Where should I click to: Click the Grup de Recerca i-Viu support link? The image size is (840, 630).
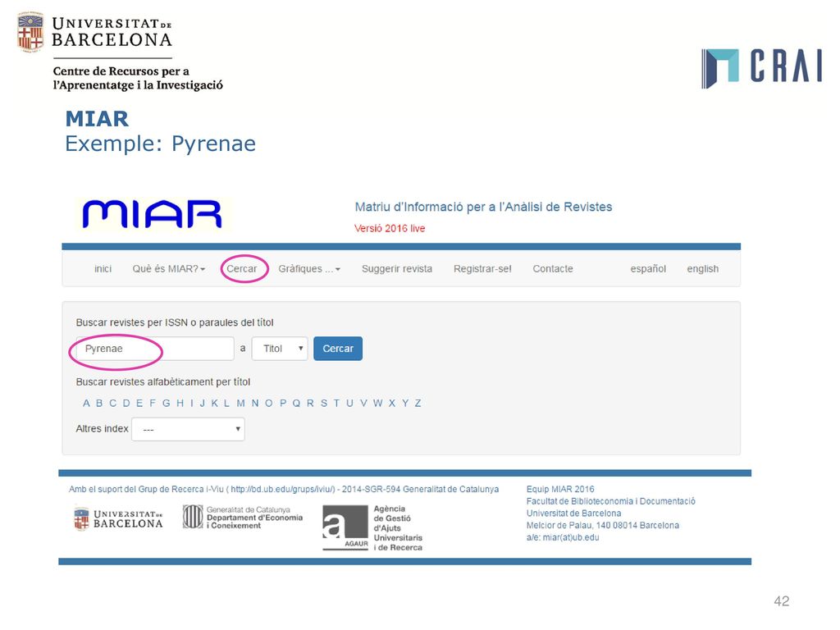[283, 490]
